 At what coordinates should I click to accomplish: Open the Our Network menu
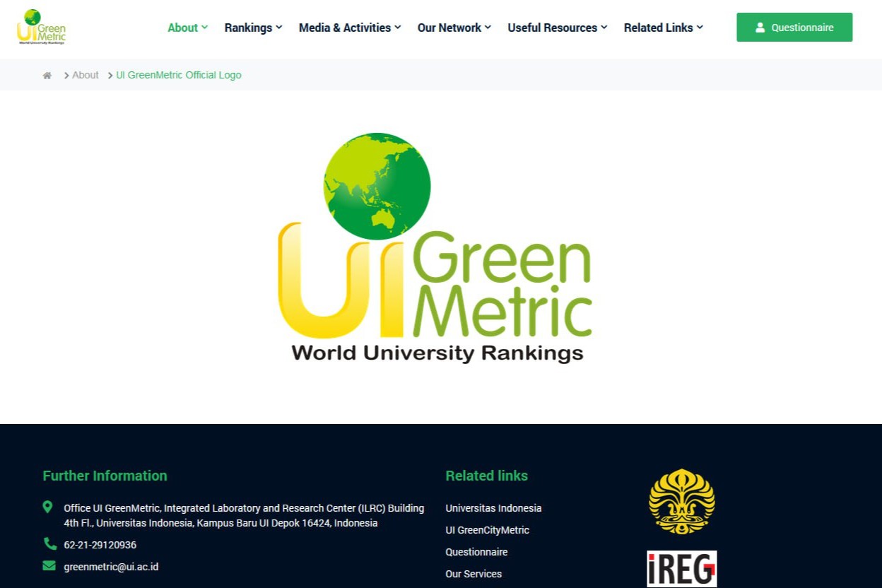tap(454, 28)
